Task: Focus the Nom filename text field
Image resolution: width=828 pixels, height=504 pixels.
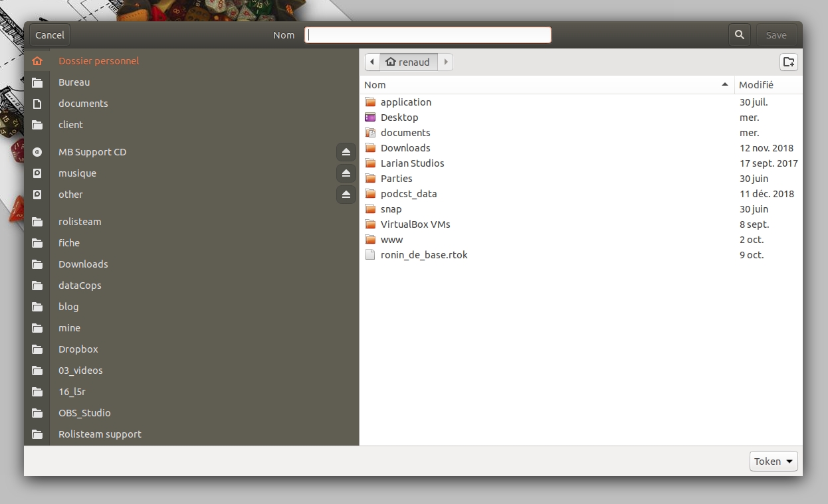Action: (x=427, y=35)
